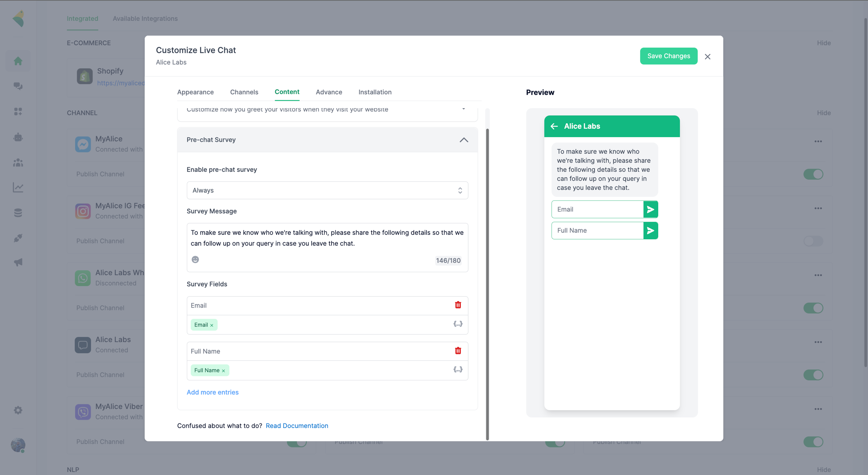The image size is (868, 475).
Task: Toggle MyAlice Publish Channel switch
Action: [x=813, y=174]
